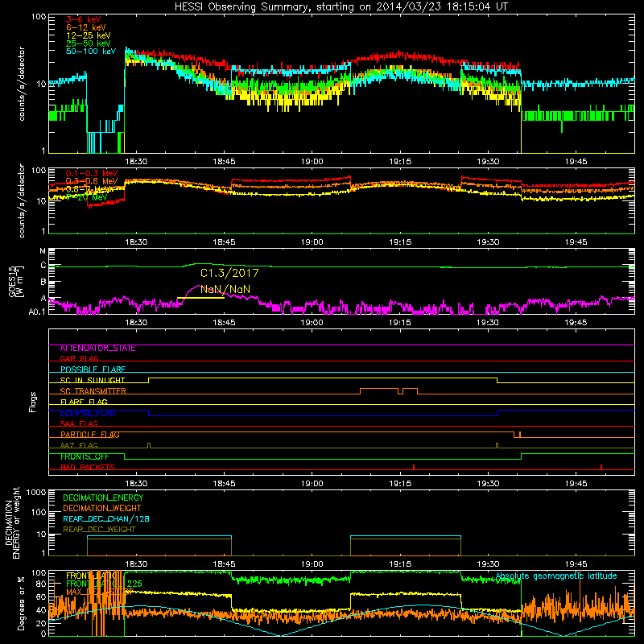This screenshot has height=644, width=644.
Task: Click the FRONTS_OFF flag label
Action: coord(85,456)
